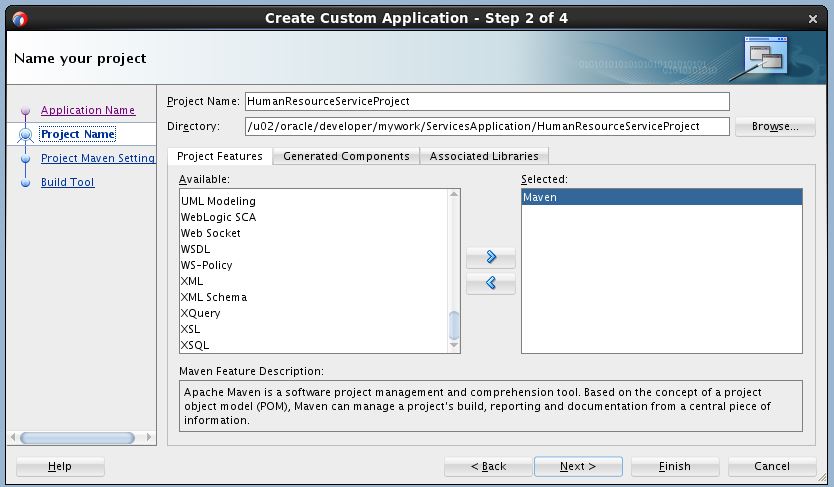Click the Application Name step bullet icon
Screen dimensions: 834x487
(x=26, y=111)
